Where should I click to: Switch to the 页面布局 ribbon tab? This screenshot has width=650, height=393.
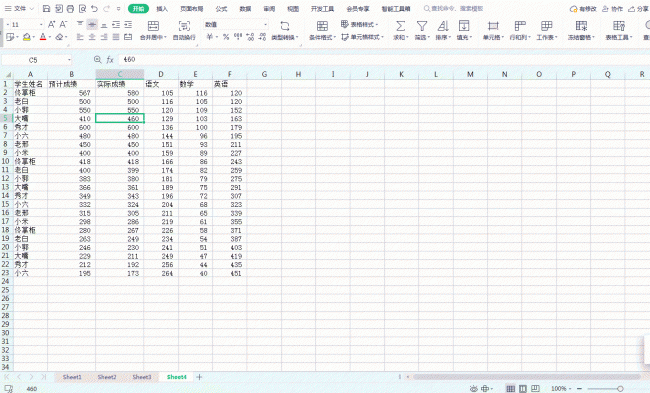click(x=192, y=9)
